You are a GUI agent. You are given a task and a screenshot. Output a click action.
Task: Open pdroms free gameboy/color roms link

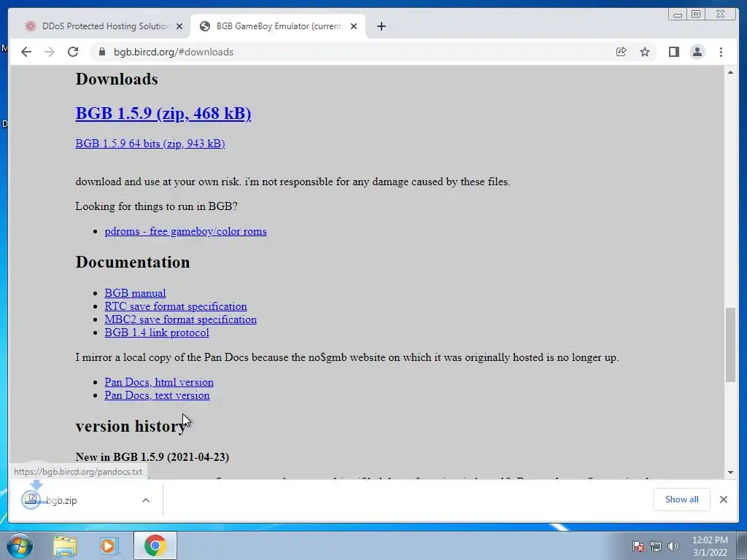pyautogui.click(x=186, y=231)
